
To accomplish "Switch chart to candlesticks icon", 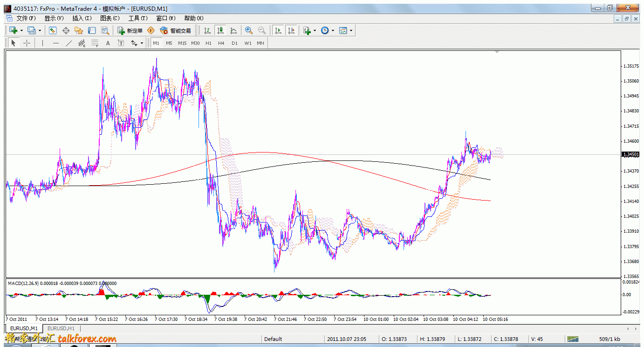I will (220, 30).
